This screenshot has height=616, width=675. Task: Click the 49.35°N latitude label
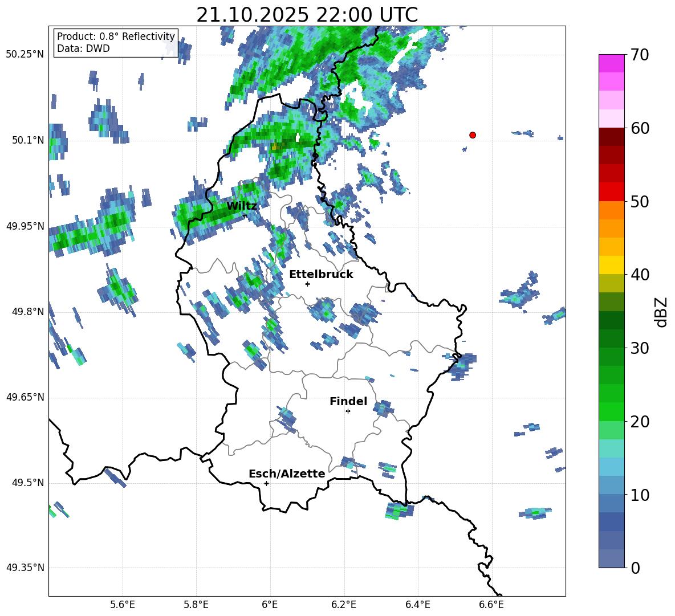(x=25, y=568)
